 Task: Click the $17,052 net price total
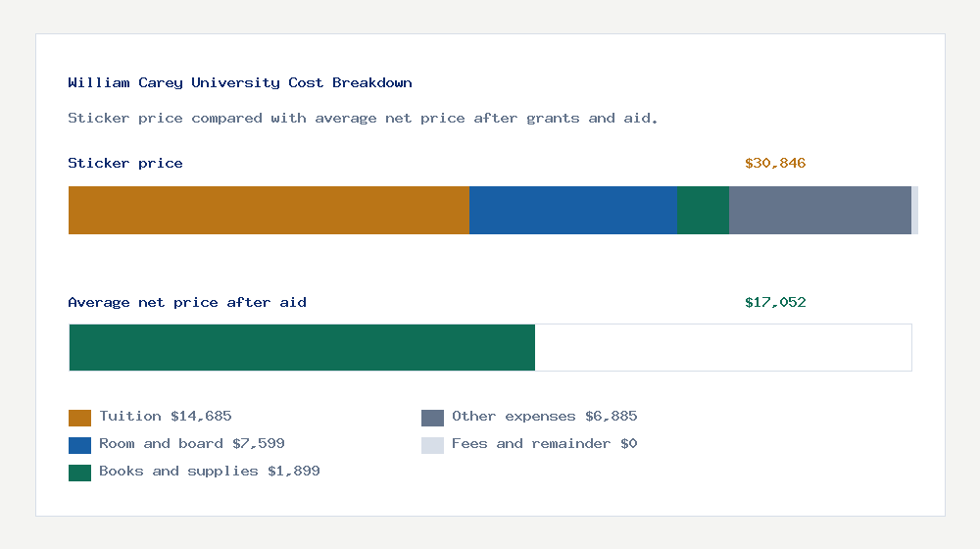click(x=775, y=303)
